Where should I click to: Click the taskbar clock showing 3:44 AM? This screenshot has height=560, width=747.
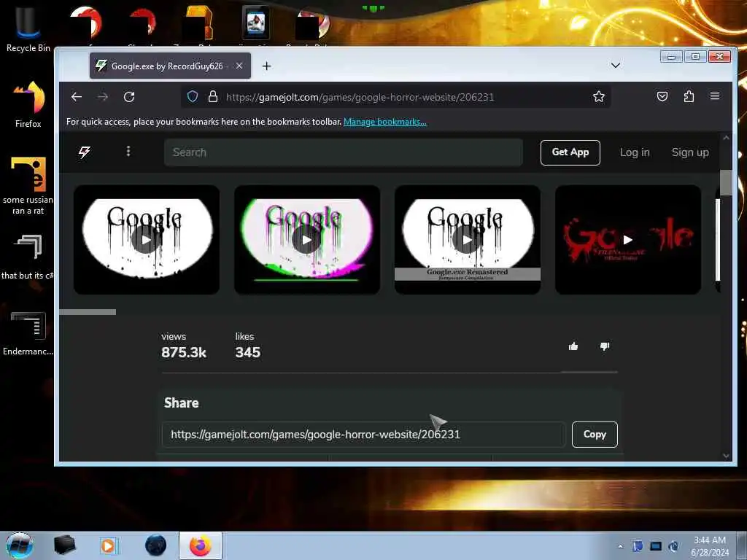tap(710, 546)
